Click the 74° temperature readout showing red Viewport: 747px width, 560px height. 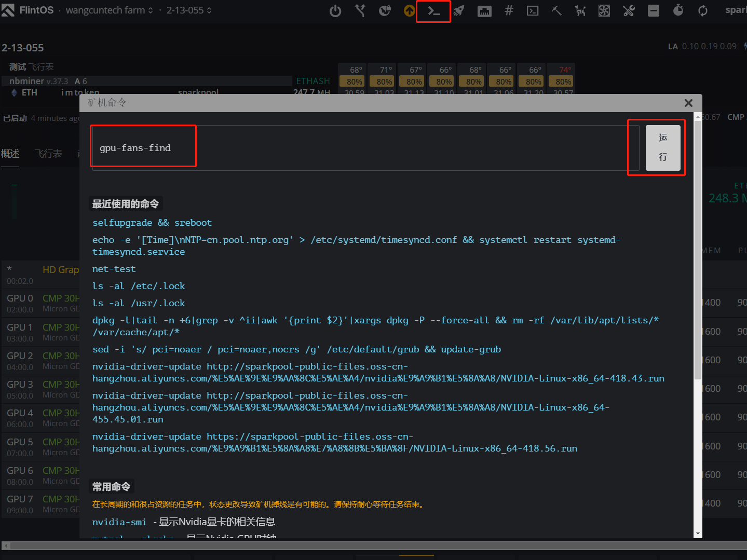click(x=561, y=69)
